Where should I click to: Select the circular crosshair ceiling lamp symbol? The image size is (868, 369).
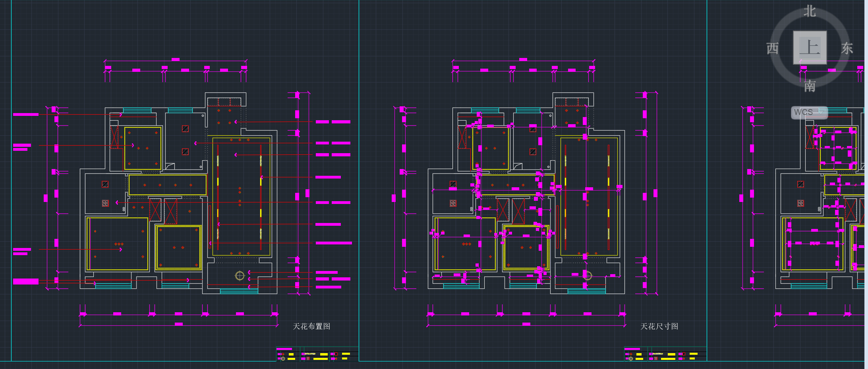point(240,276)
